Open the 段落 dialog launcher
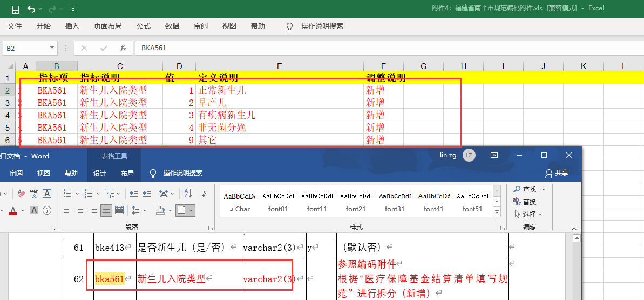 click(x=211, y=228)
